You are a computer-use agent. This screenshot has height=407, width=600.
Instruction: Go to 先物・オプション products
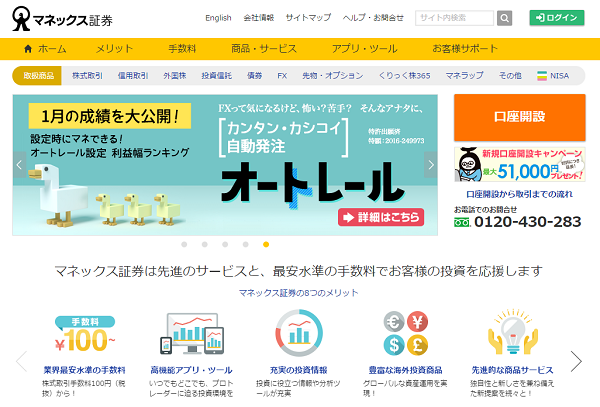[x=333, y=76]
